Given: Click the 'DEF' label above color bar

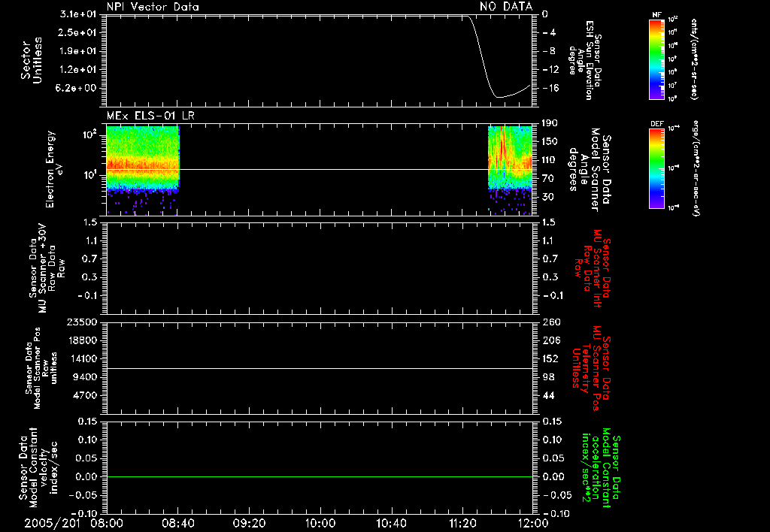Looking at the screenshot, I should pos(656,124).
